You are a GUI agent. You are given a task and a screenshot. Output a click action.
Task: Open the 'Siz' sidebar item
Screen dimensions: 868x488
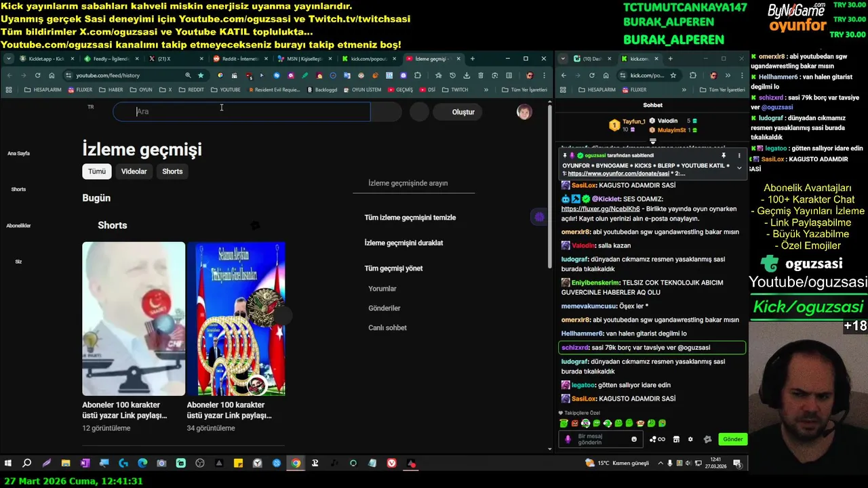coord(18,262)
